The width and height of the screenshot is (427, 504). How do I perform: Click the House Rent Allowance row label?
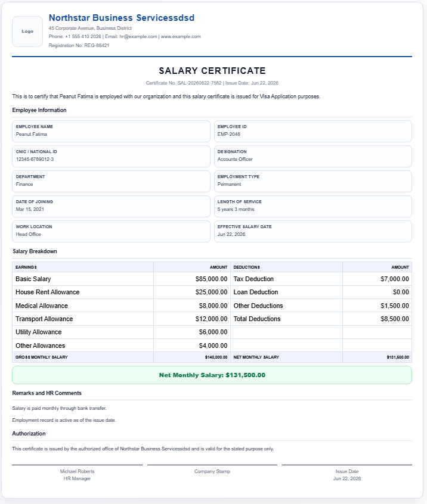(x=47, y=292)
